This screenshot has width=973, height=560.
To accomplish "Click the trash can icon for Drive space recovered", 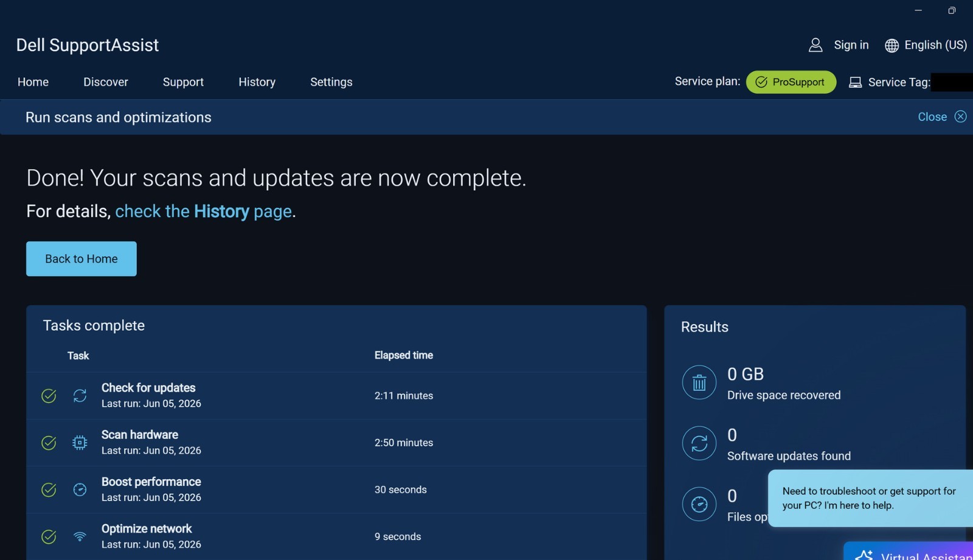I will [699, 382].
